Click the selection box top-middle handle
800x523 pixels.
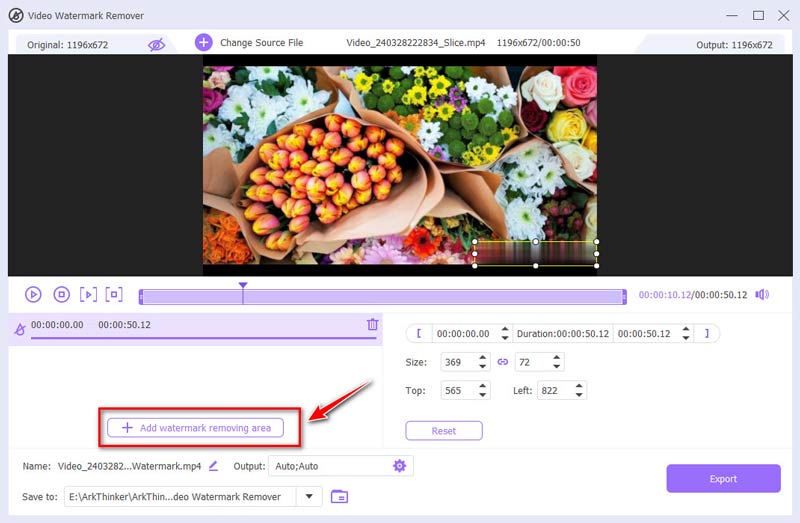(x=535, y=241)
